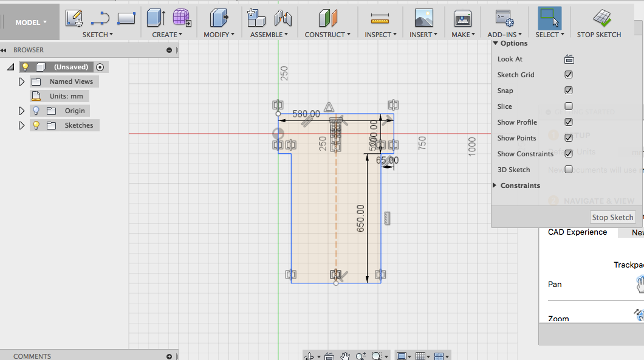644x360 pixels.
Task: Open the CREATE menu
Action: 166,35
